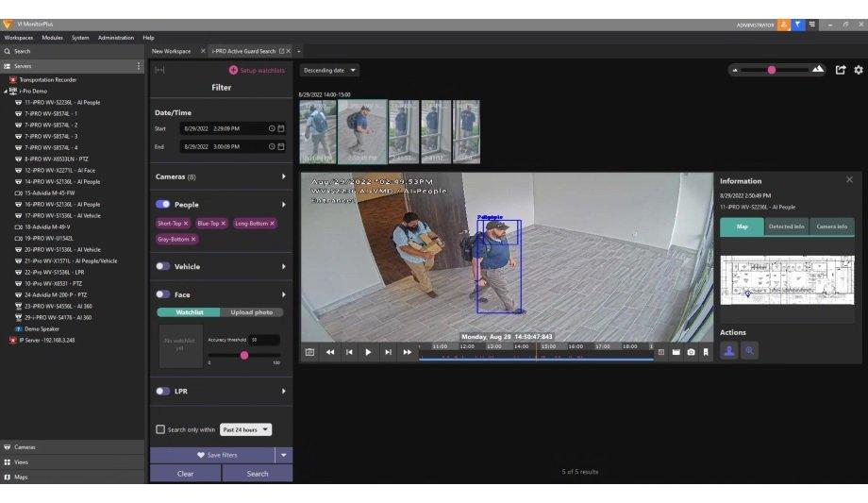Click the blue filter funnel icon
Screen dimensions: 868x503
(797, 25)
